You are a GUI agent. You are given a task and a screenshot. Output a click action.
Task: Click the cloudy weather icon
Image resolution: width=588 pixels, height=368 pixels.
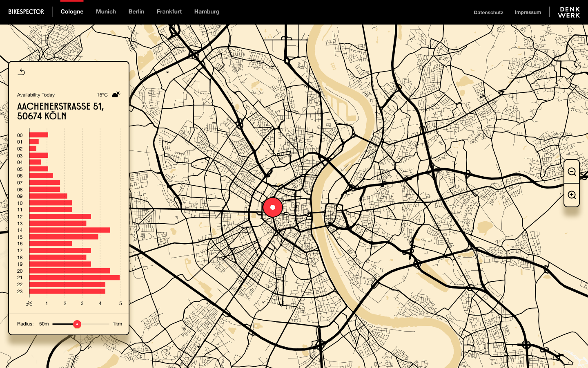(x=116, y=94)
